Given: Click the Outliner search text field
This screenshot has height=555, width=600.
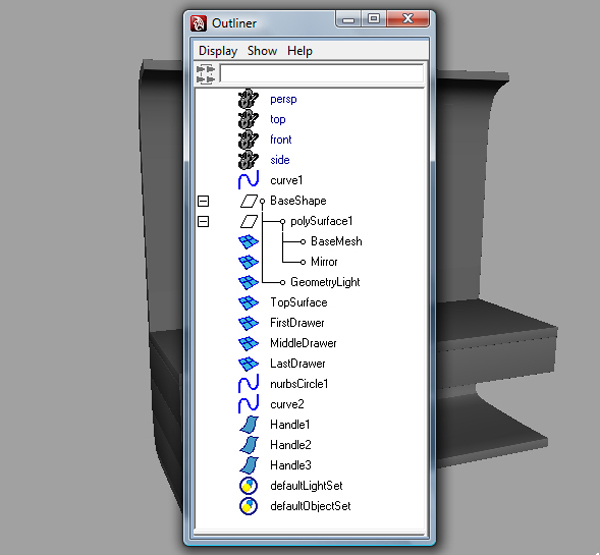Looking at the screenshot, I should pos(322,73).
